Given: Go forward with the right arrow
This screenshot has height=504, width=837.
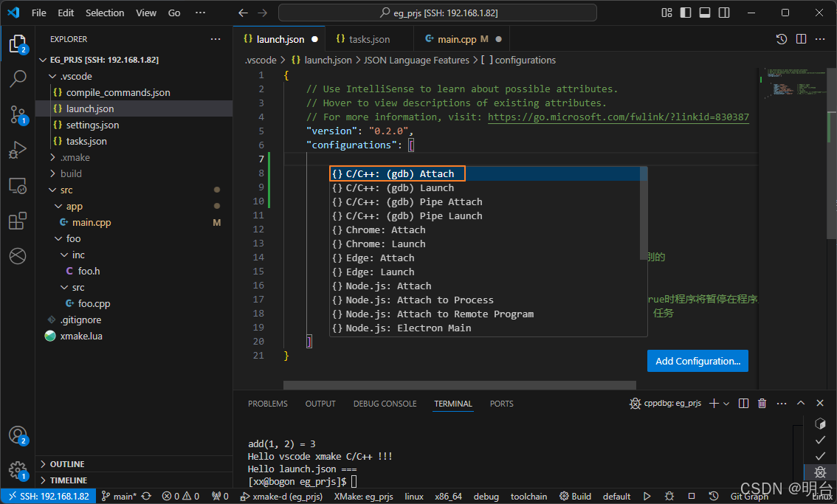Looking at the screenshot, I should point(262,13).
